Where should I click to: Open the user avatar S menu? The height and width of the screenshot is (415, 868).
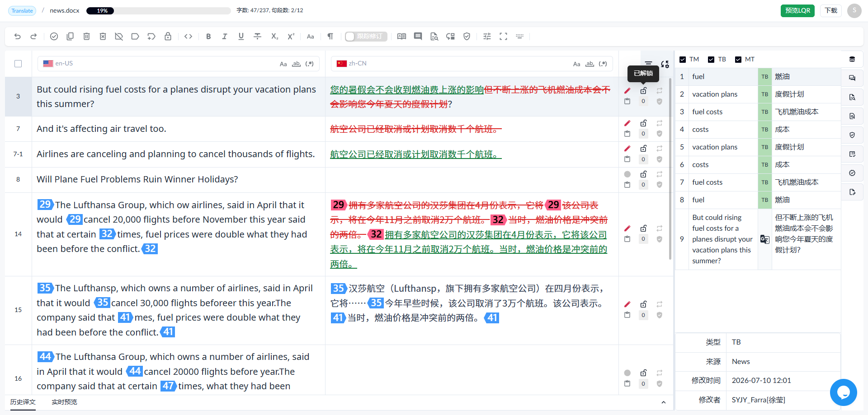[854, 10]
